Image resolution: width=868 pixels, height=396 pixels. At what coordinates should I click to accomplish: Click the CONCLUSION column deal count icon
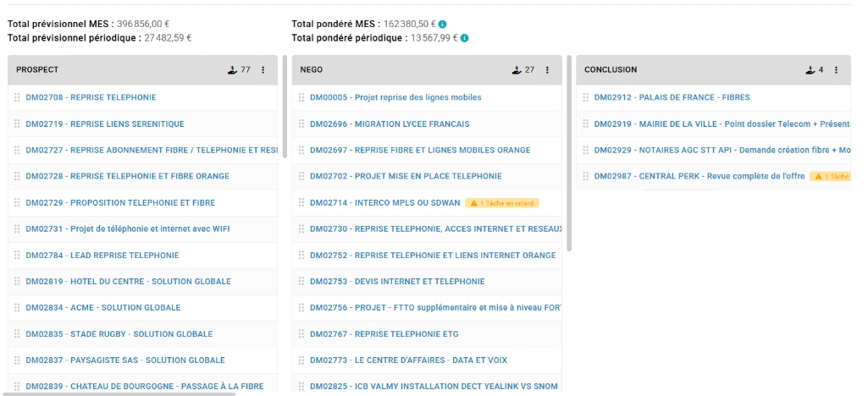(810, 69)
